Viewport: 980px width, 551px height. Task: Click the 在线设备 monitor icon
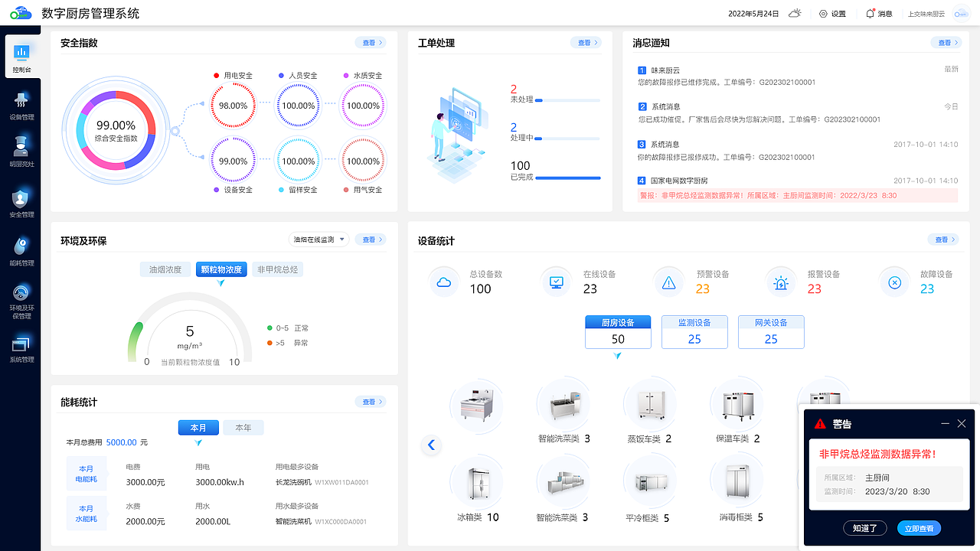click(x=557, y=282)
